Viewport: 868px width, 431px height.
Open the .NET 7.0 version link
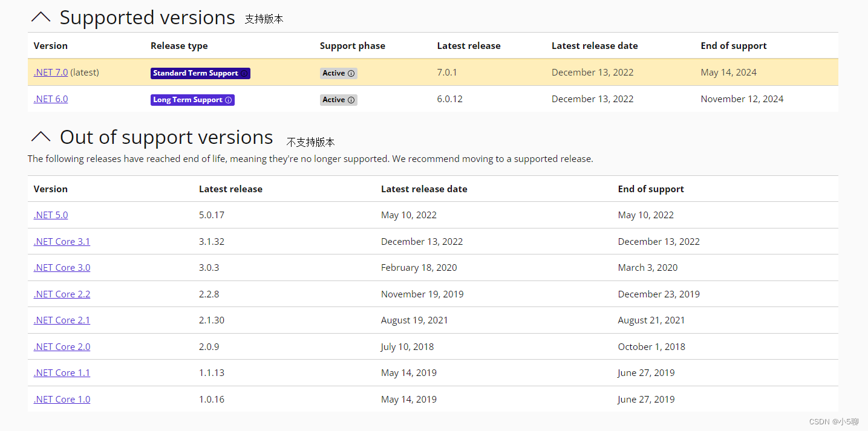coord(51,73)
